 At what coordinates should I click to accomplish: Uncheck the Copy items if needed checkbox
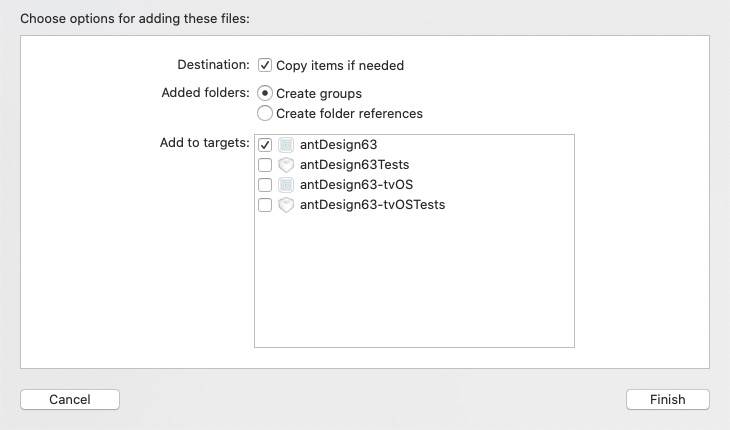point(265,65)
